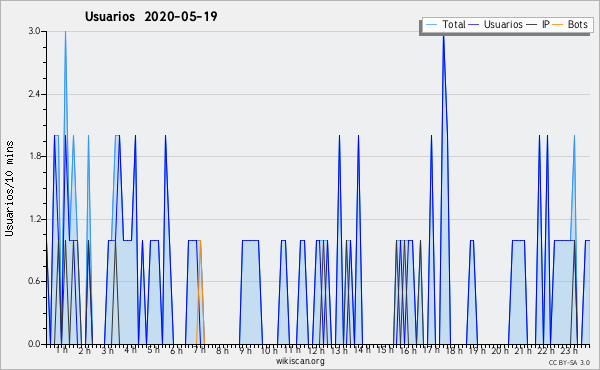Image resolution: width=600 pixels, height=370 pixels.
Task: Click the '21 h' x-axis label
Action: coord(523,350)
